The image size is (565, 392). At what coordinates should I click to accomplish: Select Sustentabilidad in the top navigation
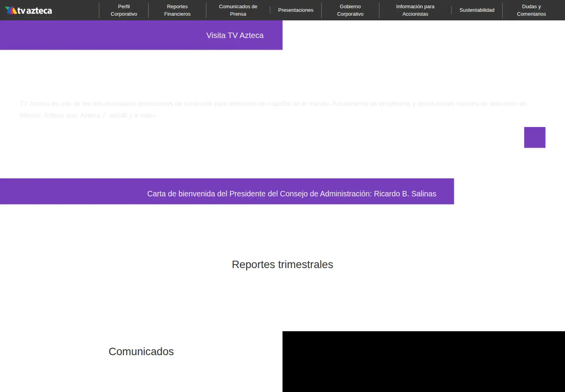pyautogui.click(x=477, y=10)
